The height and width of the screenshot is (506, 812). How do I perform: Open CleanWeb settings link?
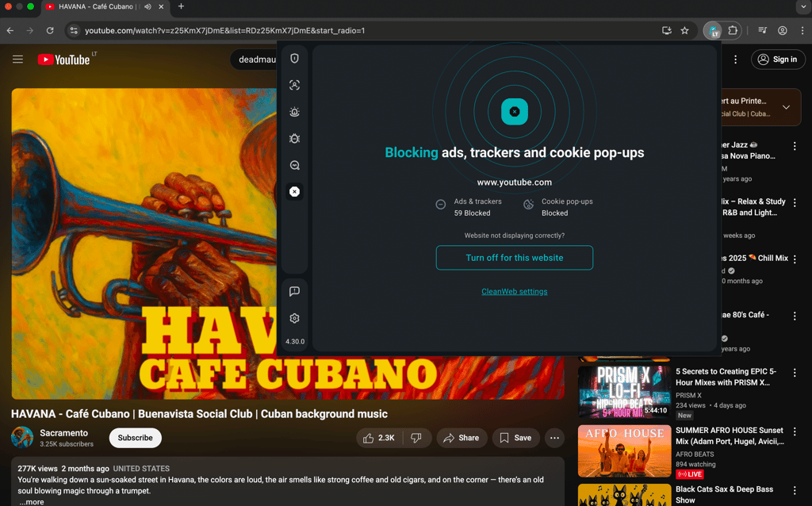click(514, 292)
